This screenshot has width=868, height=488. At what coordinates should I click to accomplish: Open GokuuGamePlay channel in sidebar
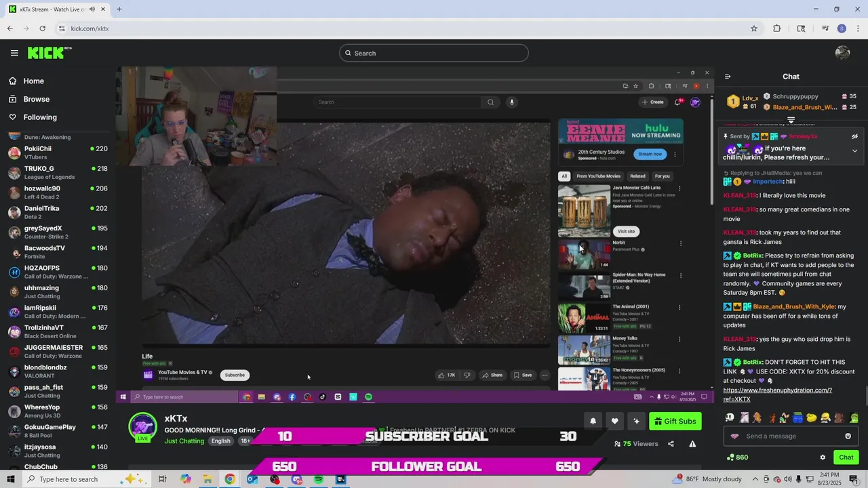pyautogui.click(x=58, y=431)
